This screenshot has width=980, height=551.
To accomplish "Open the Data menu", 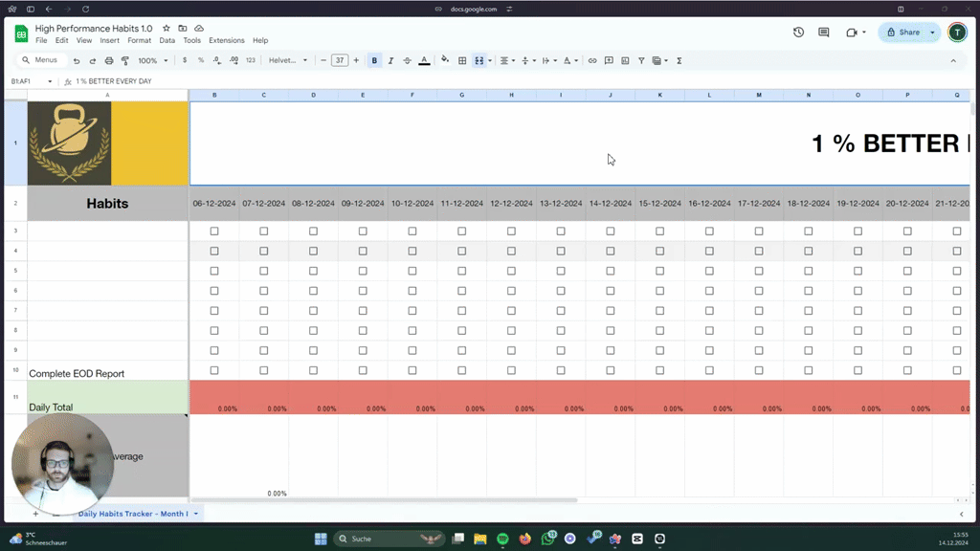I will (167, 40).
